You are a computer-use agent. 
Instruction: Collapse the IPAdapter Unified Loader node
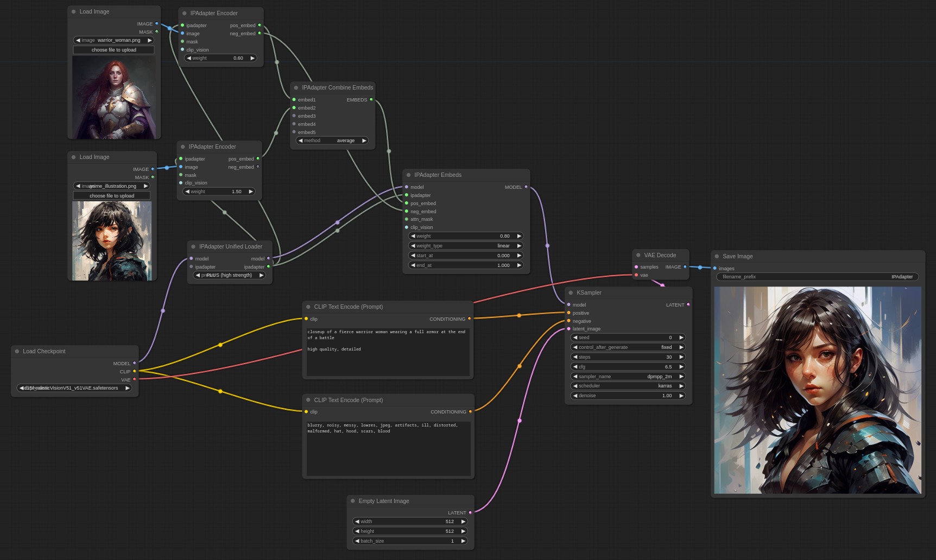[x=194, y=246]
